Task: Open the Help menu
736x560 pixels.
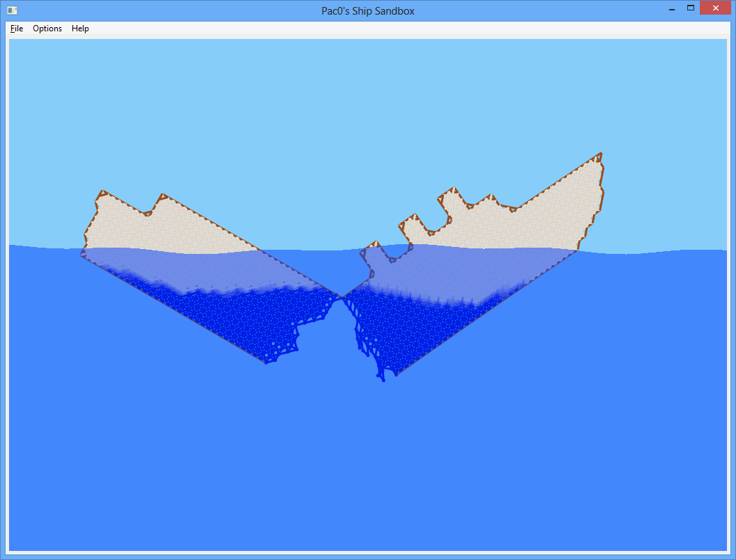Action: pyautogui.click(x=80, y=29)
